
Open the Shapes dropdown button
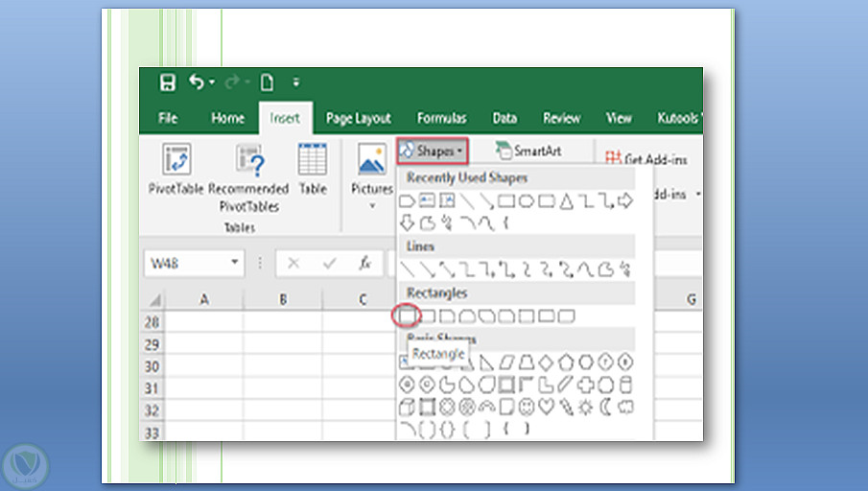pos(433,151)
